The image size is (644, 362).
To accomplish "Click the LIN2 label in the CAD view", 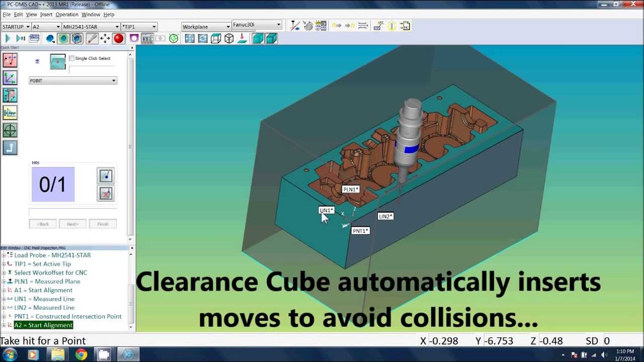I will [385, 216].
